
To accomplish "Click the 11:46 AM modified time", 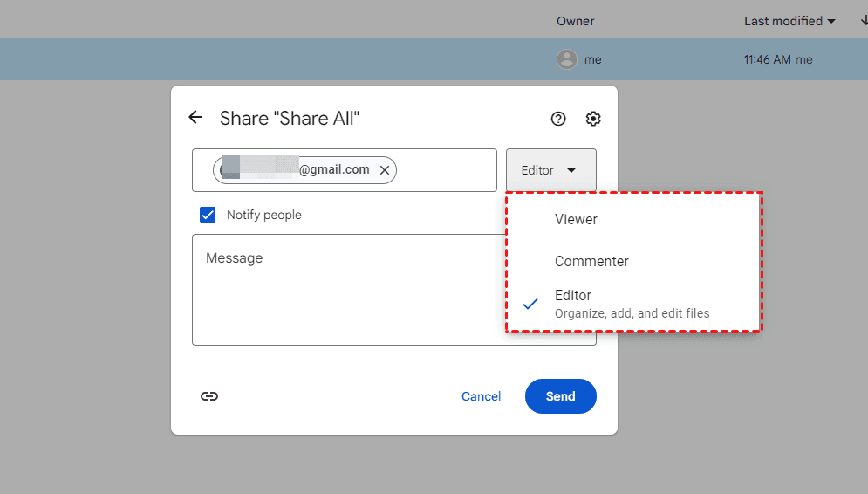I will click(x=767, y=59).
